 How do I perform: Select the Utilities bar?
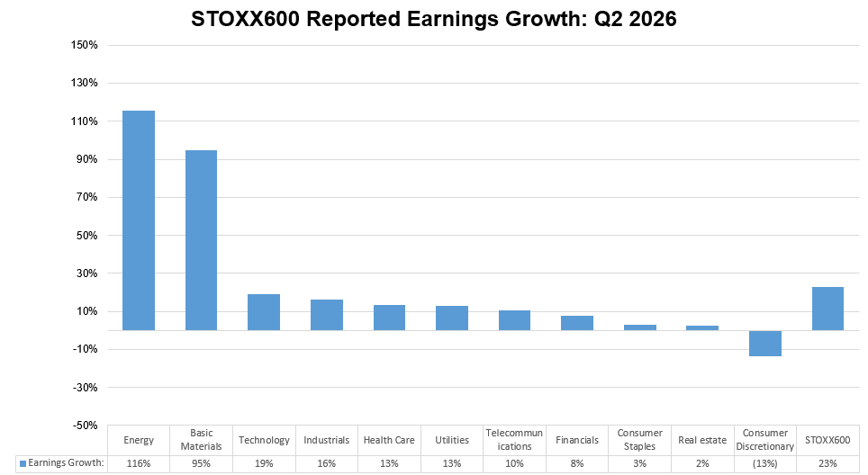[x=452, y=318]
